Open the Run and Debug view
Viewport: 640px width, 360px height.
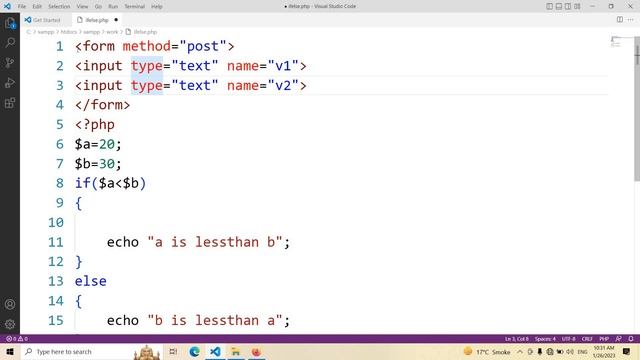point(10,83)
